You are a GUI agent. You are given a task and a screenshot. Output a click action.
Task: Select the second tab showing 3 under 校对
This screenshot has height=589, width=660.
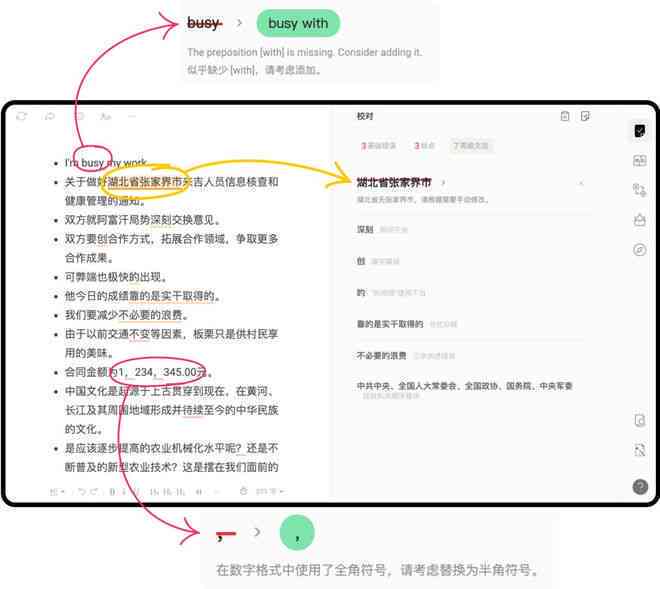[424, 146]
